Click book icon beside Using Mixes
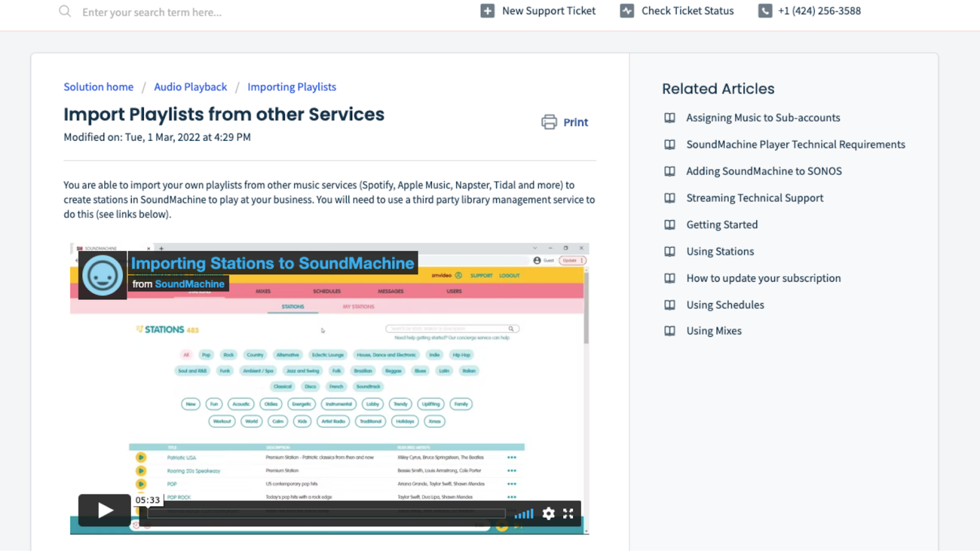This screenshot has height=551, width=980. pos(670,331)
